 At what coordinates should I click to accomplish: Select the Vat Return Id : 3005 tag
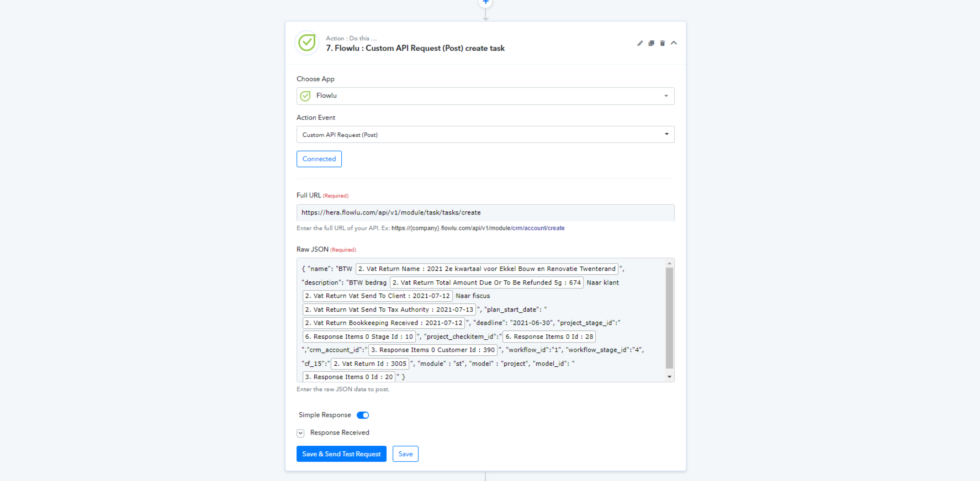tap(370, 364)
